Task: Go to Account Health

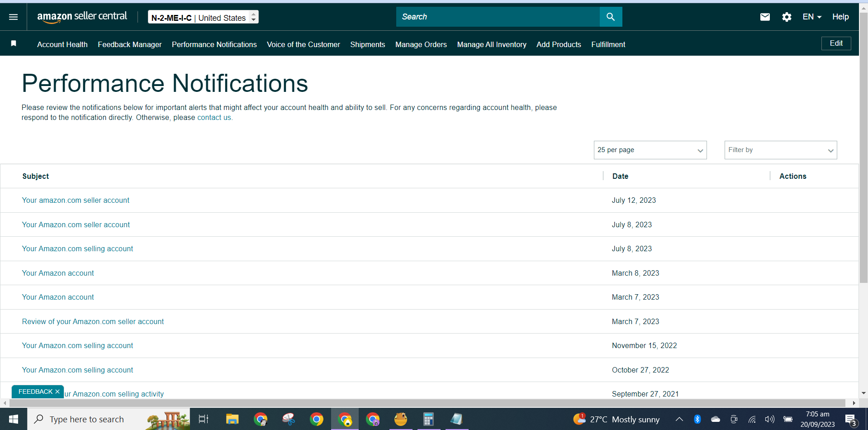Action: click(62, 44)
